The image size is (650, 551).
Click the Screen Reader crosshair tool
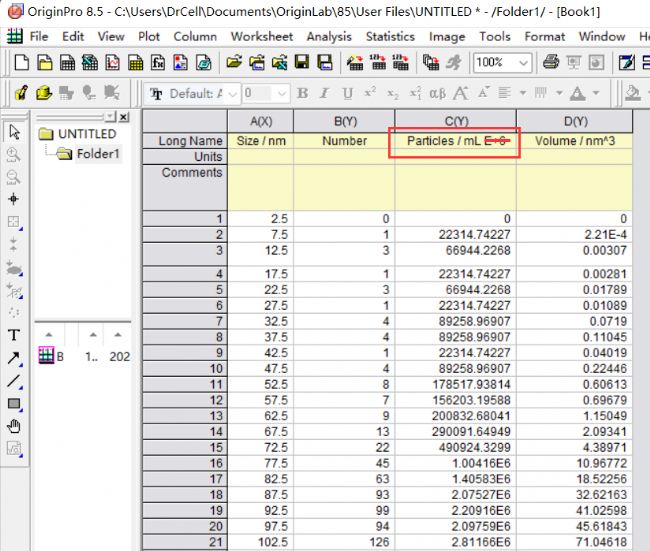coord(14,199)
